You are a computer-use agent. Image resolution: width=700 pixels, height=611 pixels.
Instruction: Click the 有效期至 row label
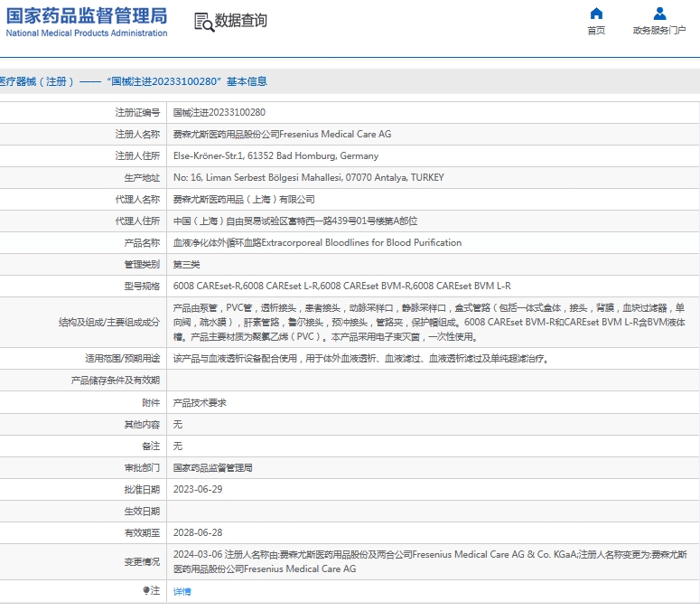click(142, 533)
